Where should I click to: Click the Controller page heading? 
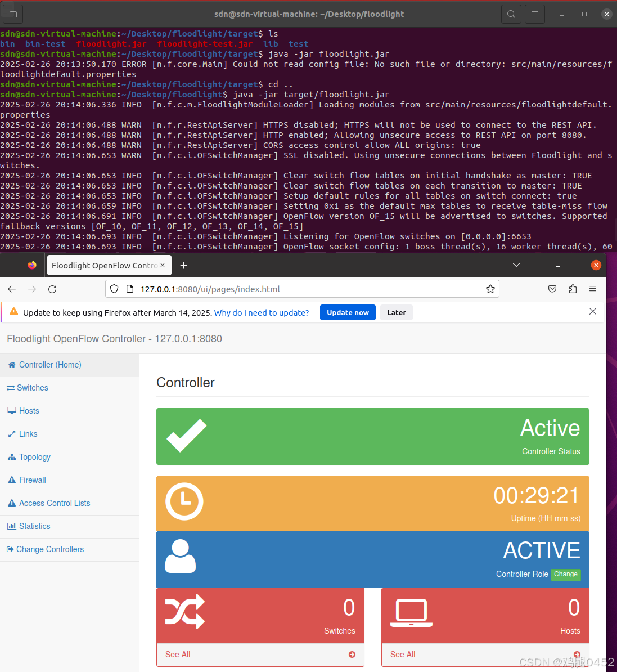click(x=186, y=383)
